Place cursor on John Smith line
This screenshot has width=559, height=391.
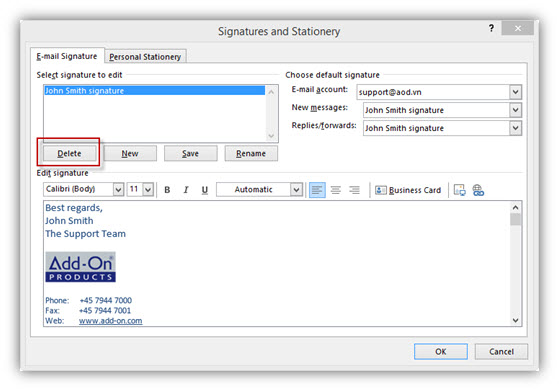tap(69, 221)
